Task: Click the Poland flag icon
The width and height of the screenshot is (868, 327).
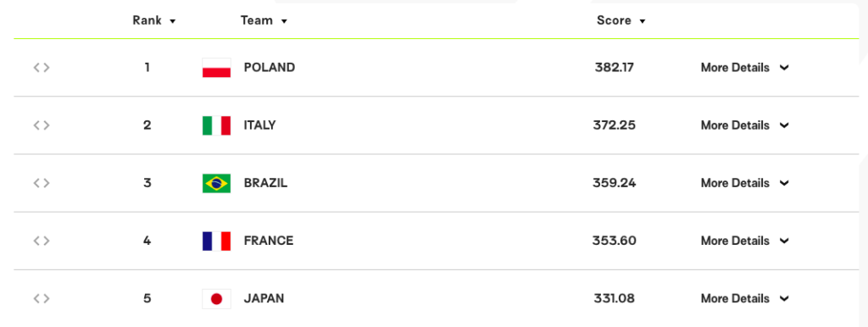Action: [216, 68]
